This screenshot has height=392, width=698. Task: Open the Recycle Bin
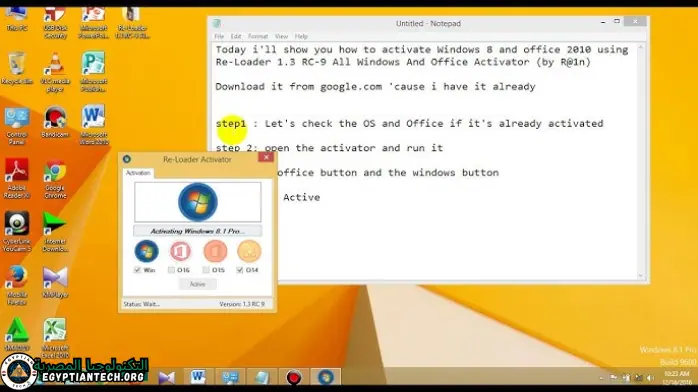[x=17, y=68]
